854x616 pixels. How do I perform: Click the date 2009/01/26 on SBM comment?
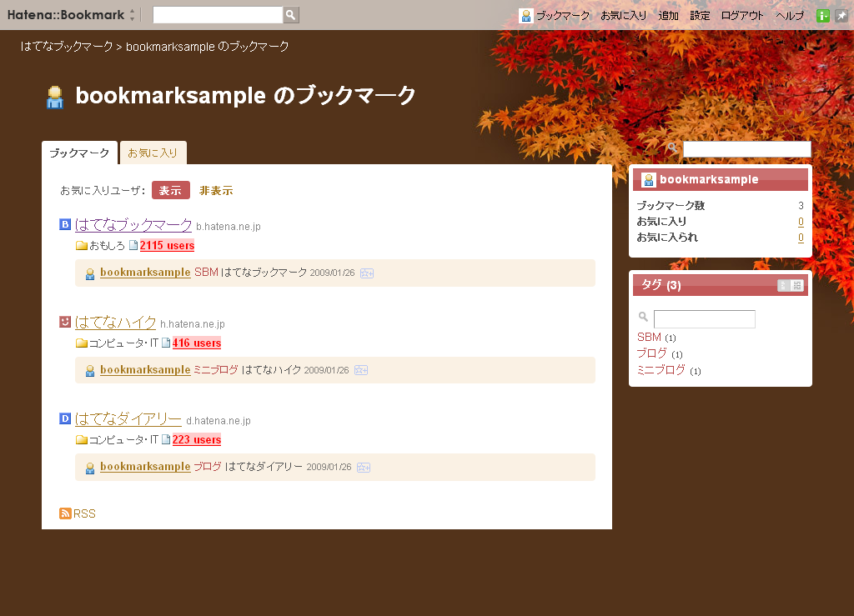(332, 273)
